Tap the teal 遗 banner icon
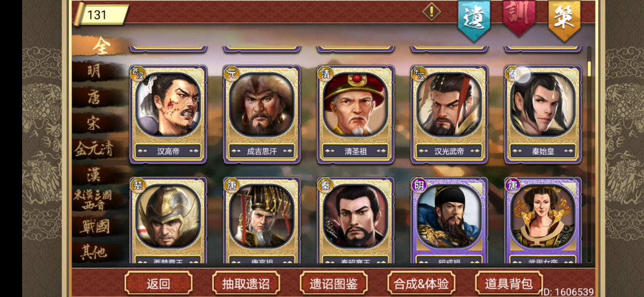This screenshot has height=297, width=644. [473, 20]
